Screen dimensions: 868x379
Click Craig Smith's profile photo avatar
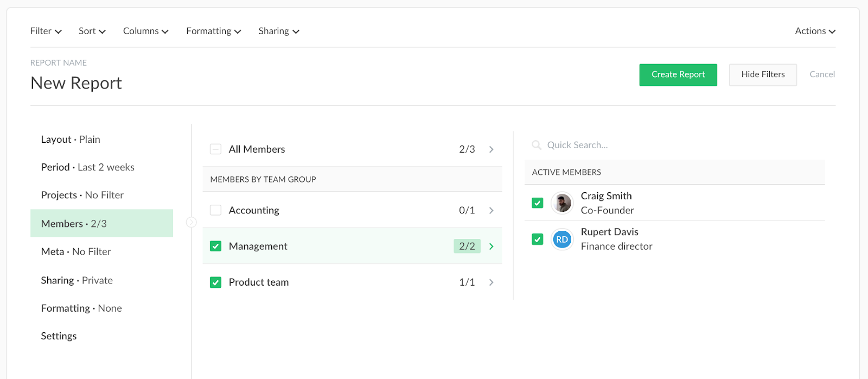point(562,203)
